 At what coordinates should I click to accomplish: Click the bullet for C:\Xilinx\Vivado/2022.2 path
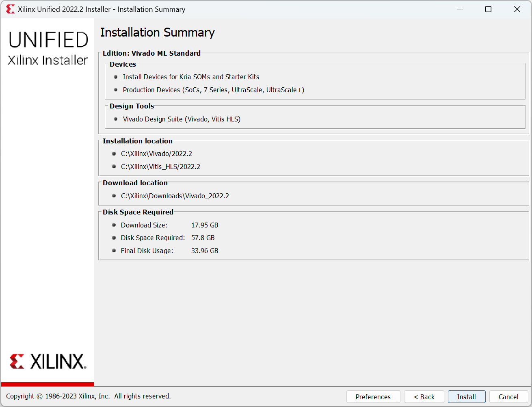pos(114,154)
